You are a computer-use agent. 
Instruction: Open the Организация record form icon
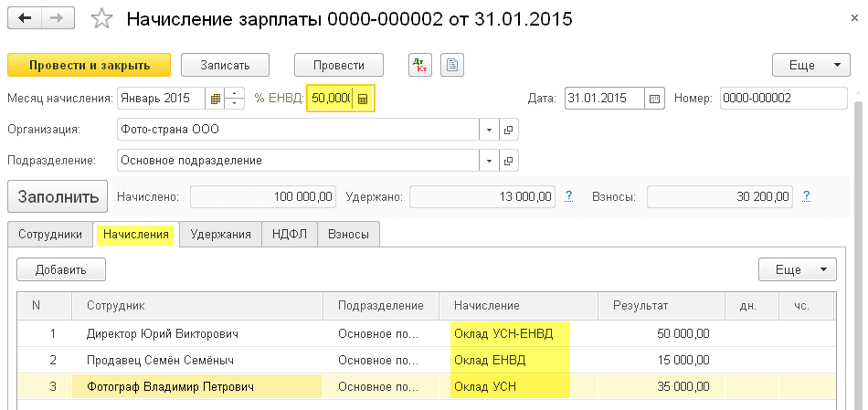(509, 130)
